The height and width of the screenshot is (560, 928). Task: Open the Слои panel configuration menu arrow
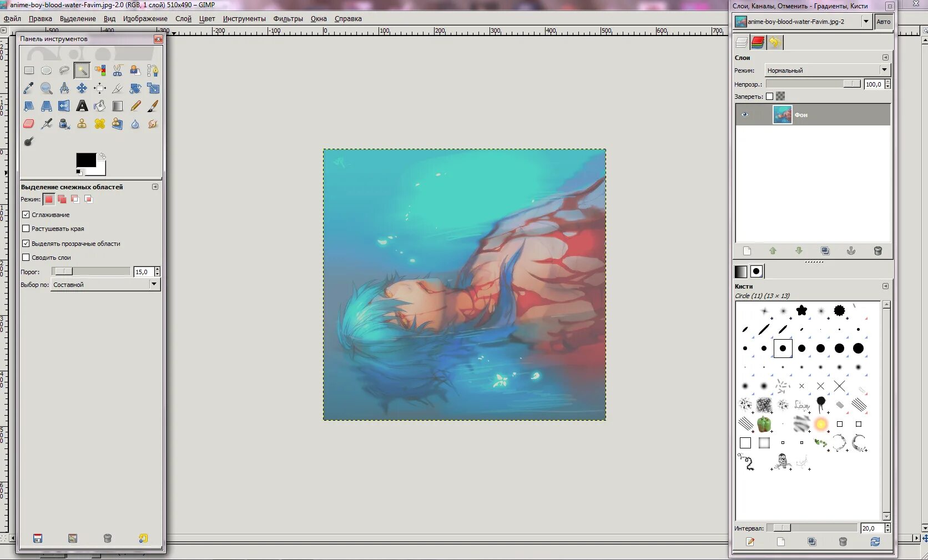(885, 58)
